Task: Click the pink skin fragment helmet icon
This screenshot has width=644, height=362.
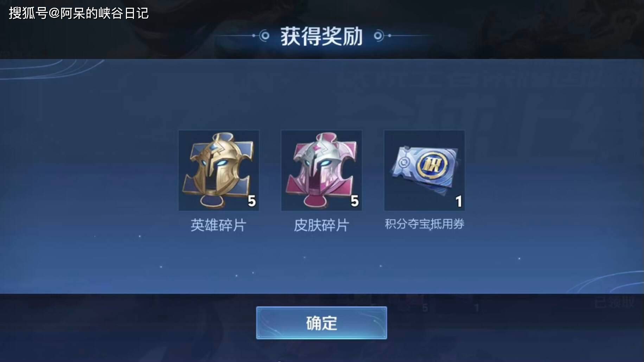Action: pyautogui.click(x=321, y=170)
